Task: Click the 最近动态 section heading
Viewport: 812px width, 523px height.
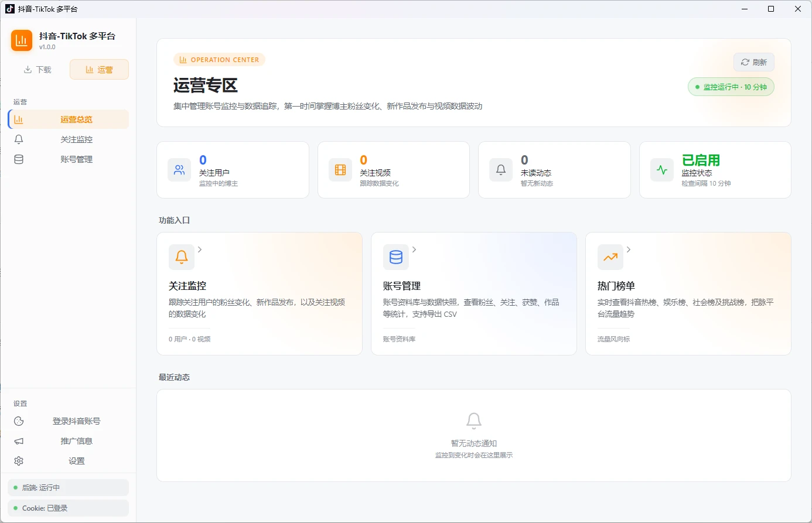Action: point(175,377)
